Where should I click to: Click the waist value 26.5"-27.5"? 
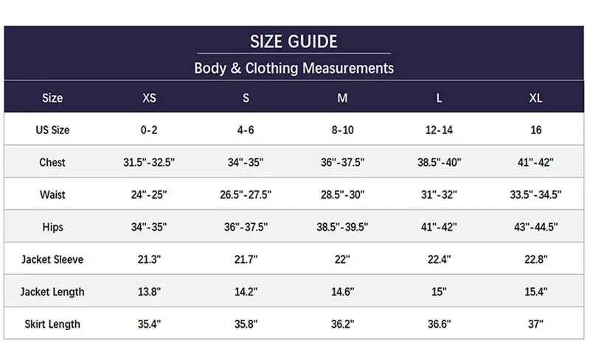point(246,195)
